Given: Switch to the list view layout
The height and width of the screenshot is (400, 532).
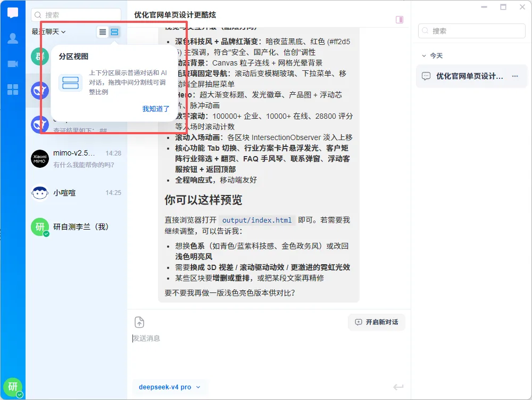Looking at the screenshot, I should tap(103, 32).
